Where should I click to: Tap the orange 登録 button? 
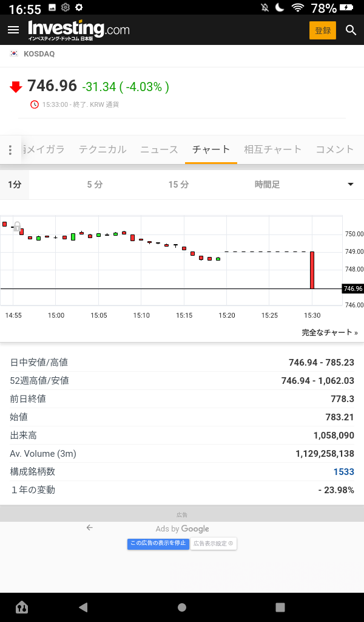click(x=322, y=30)
